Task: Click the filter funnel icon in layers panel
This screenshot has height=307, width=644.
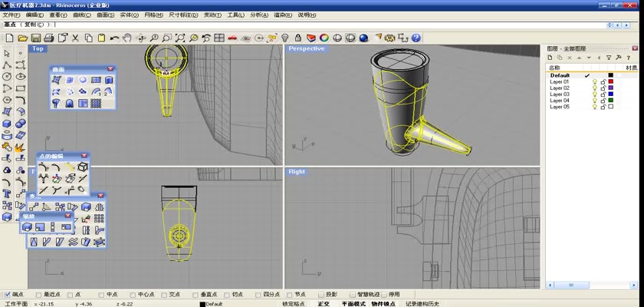Action: 609,58
